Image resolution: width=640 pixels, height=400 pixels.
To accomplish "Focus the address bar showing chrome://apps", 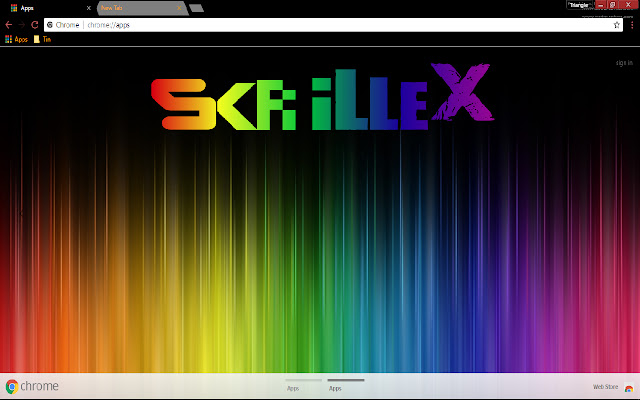I will click(331, 25).
